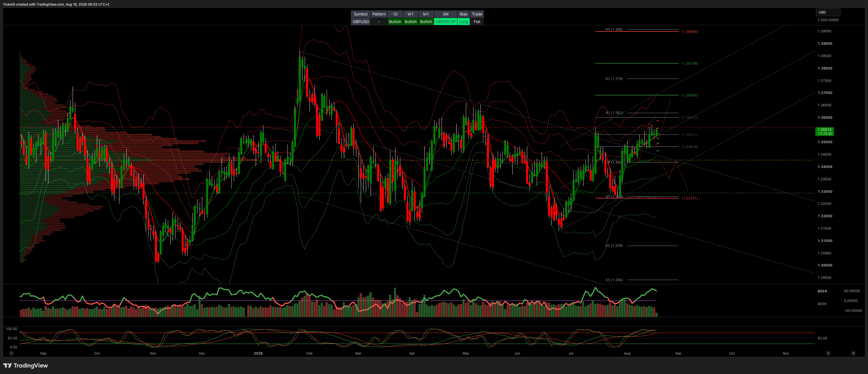Screen dimensions: 868x374
Task: Click the 2026 year label on time axis
Action: point(258,353)
